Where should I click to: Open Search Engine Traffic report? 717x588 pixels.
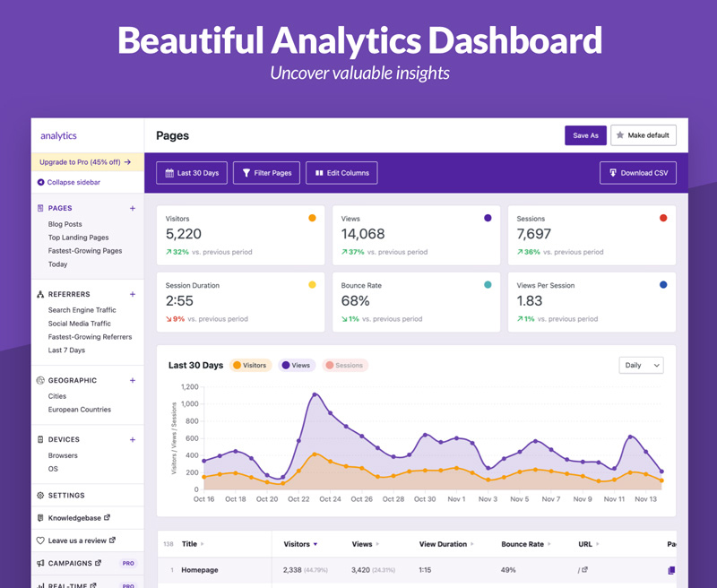82,310
